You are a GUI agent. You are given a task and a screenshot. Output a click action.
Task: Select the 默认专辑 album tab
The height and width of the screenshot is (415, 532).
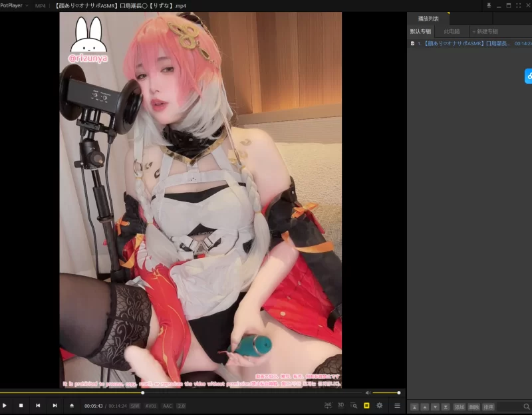tap(420, 31)
